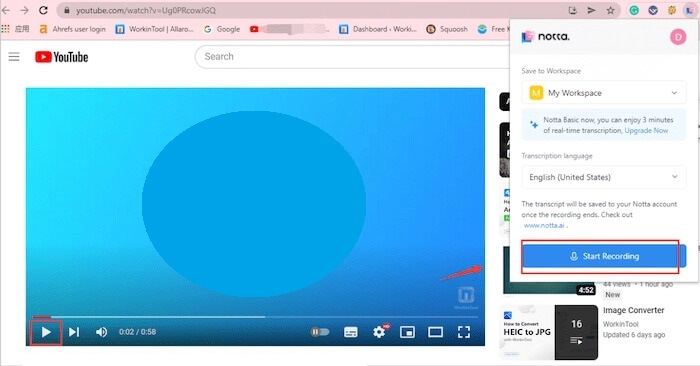
Task: Toggle theater mode view
Action: pyautogui.click(x=435, y=332)
